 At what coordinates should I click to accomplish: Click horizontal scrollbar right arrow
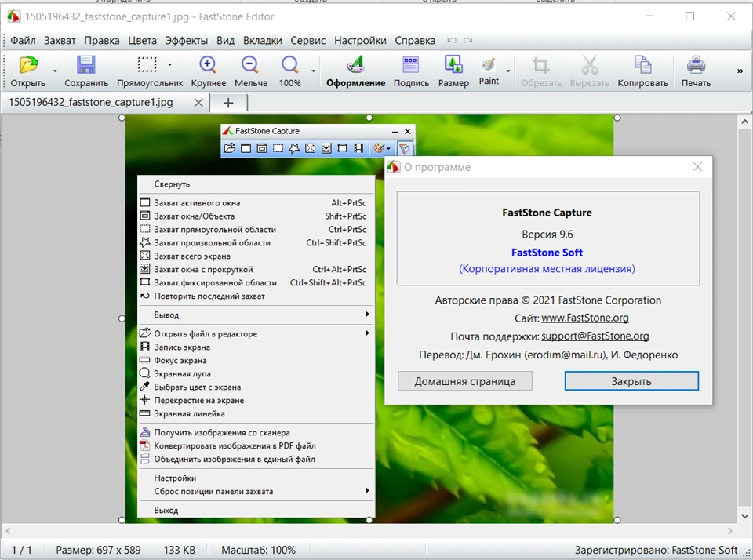click(730, 531)
